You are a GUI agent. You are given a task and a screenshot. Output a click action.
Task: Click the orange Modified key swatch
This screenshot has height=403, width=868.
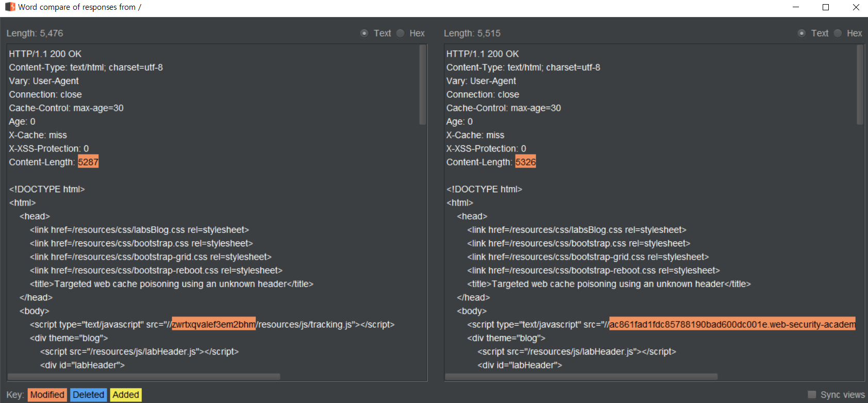[47, 395]
